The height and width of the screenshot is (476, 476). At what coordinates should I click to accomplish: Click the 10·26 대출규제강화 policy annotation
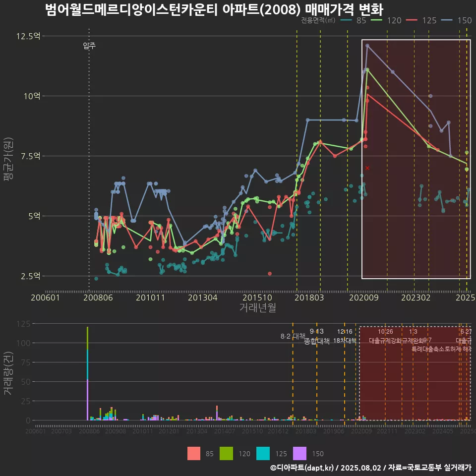point(386,336)
